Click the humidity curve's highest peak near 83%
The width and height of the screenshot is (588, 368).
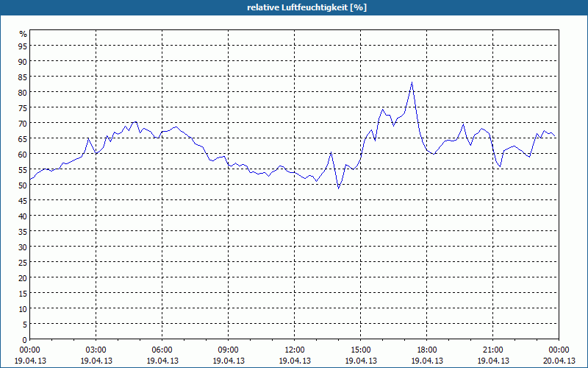point(412,82)
